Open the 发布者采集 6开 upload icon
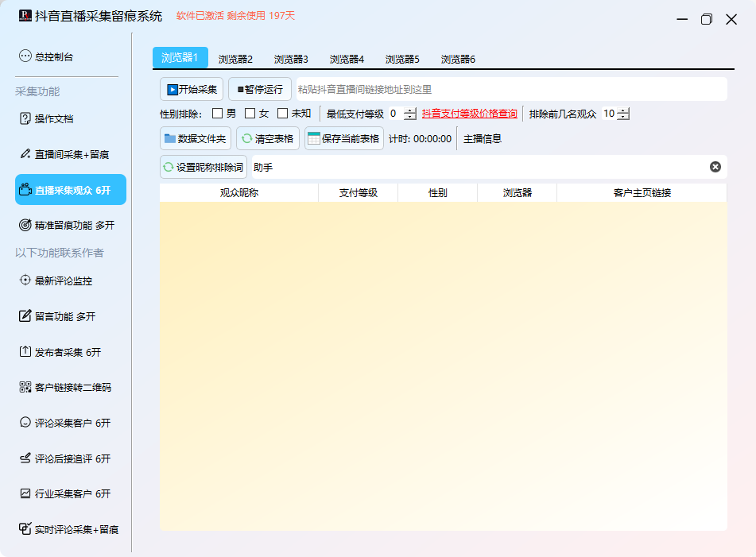This screenshot has width=756, height=557. click(25, 352)
